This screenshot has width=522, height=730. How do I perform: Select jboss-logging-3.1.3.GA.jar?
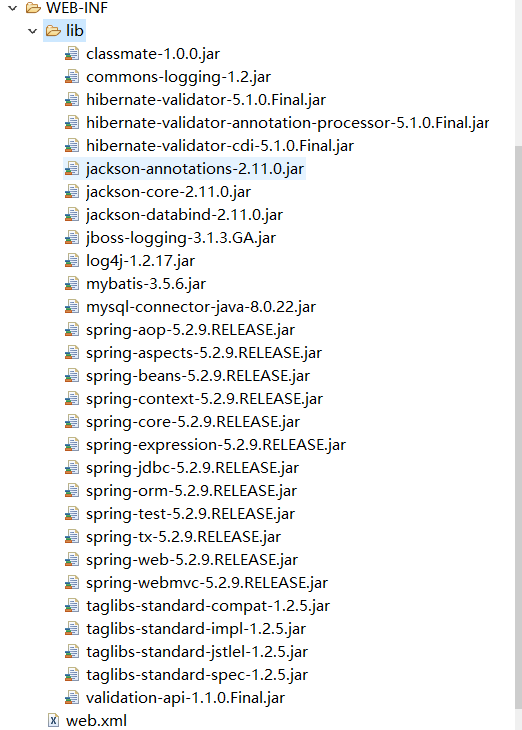coord(181,238)
